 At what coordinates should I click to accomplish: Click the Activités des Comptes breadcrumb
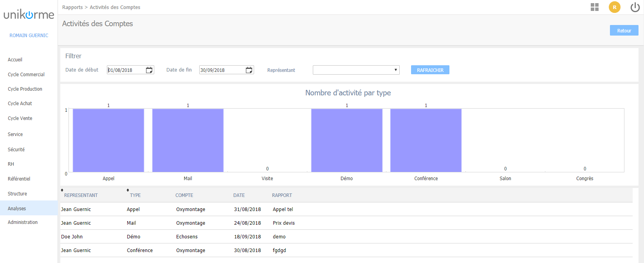click(115, 7)
